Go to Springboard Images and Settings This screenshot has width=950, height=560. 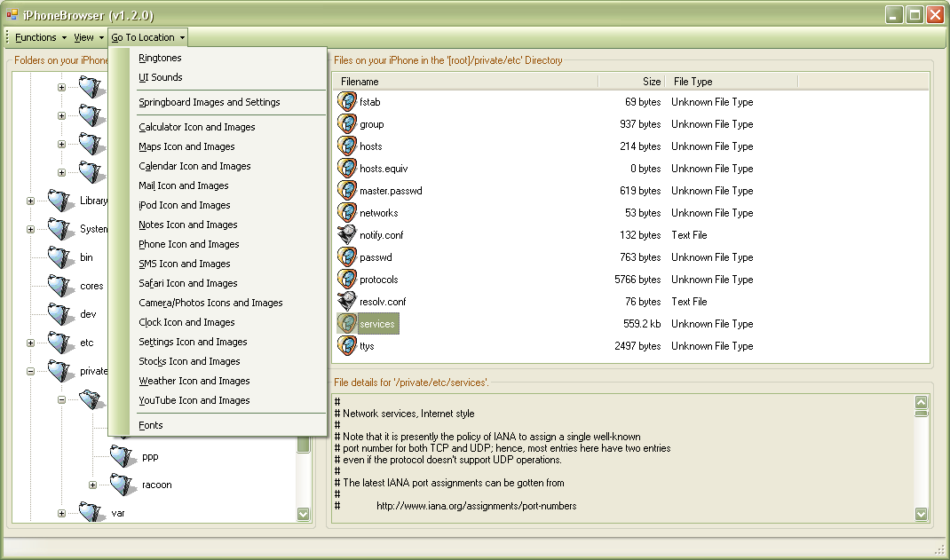(x=209, y=102)
